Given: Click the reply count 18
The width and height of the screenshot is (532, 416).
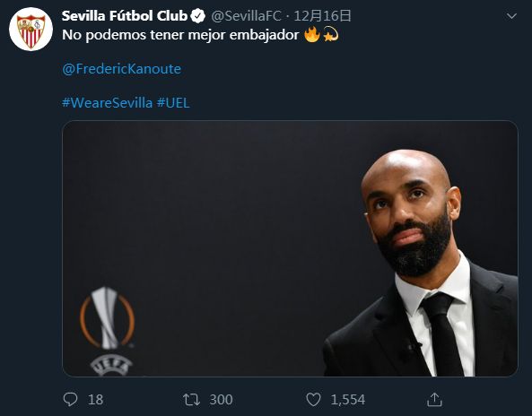Looking at the screenshot, I should coord(95,399).
